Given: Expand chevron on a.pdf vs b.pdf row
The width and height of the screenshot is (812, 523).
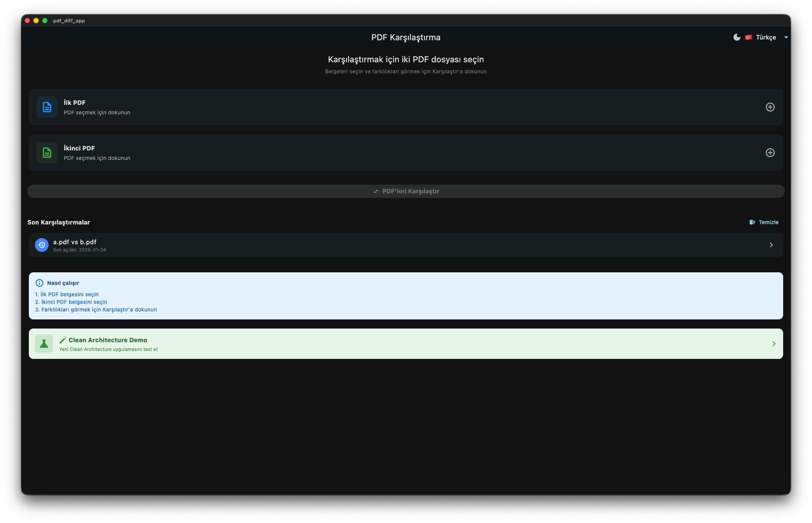Looking at the screenshot, I should (771, 245).
